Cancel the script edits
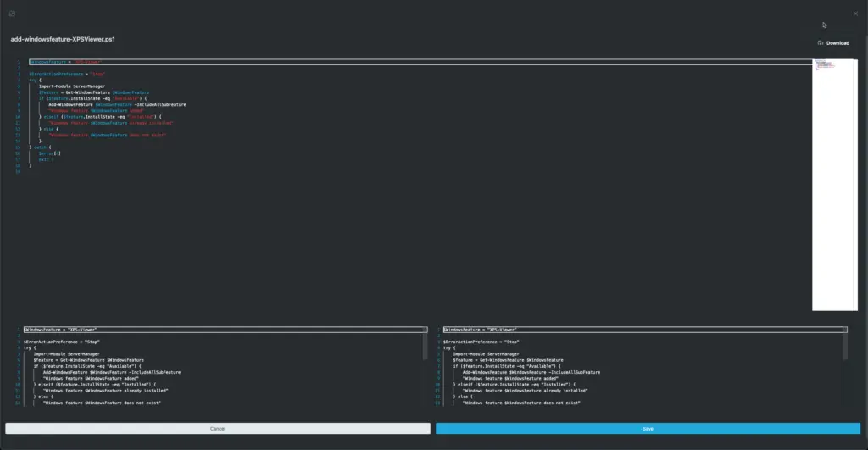The image size is (868, 450). [218, 429]
